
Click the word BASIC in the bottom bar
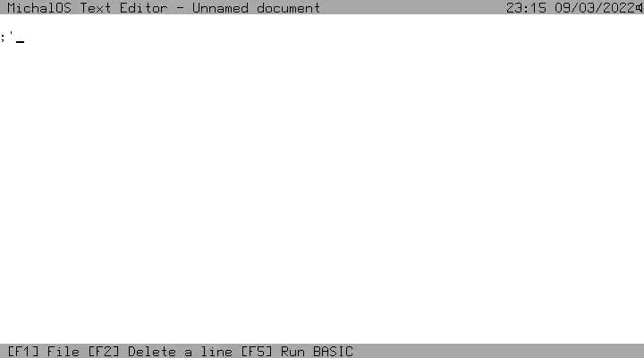pos(333,352)
